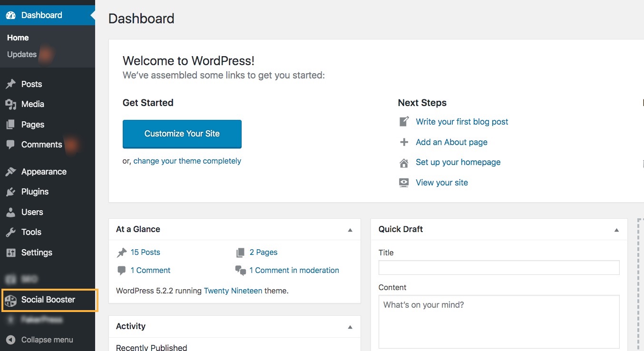Focus the What's on your mind content box
The height and width of the screenshot is (351, 644).
pyautogui.click(x=499, y=322)
